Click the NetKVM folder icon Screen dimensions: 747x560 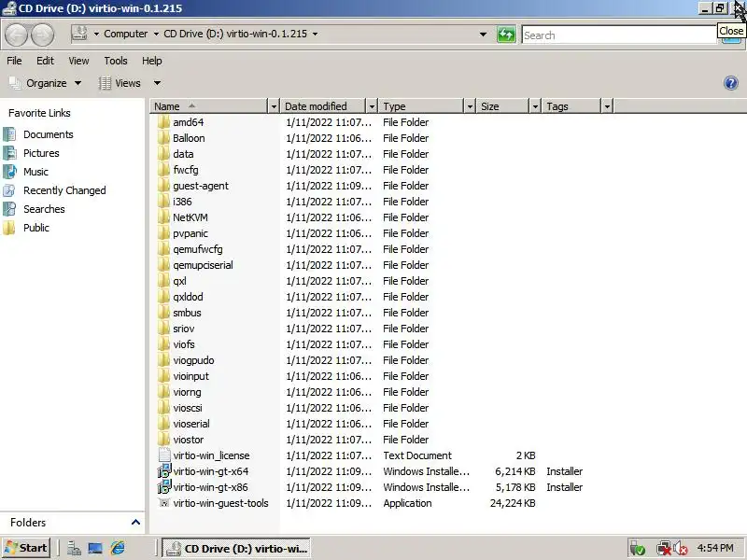[163, 217]
